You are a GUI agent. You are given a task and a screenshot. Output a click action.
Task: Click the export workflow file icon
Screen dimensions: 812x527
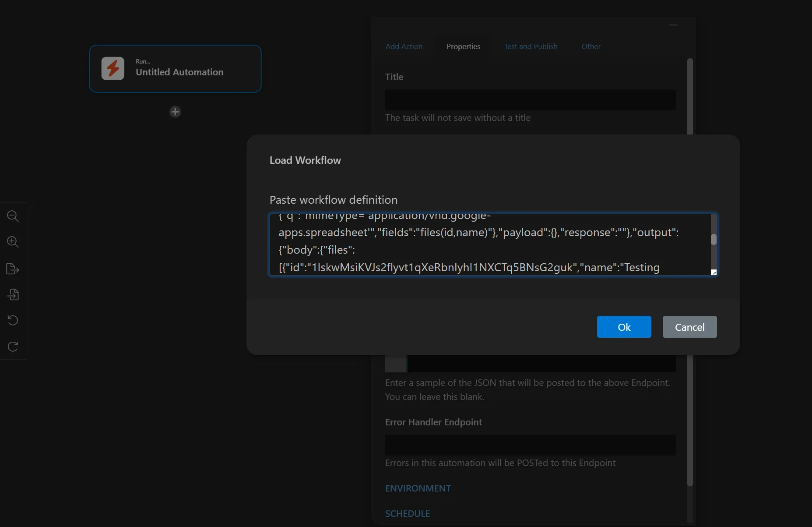click(13, 269)
